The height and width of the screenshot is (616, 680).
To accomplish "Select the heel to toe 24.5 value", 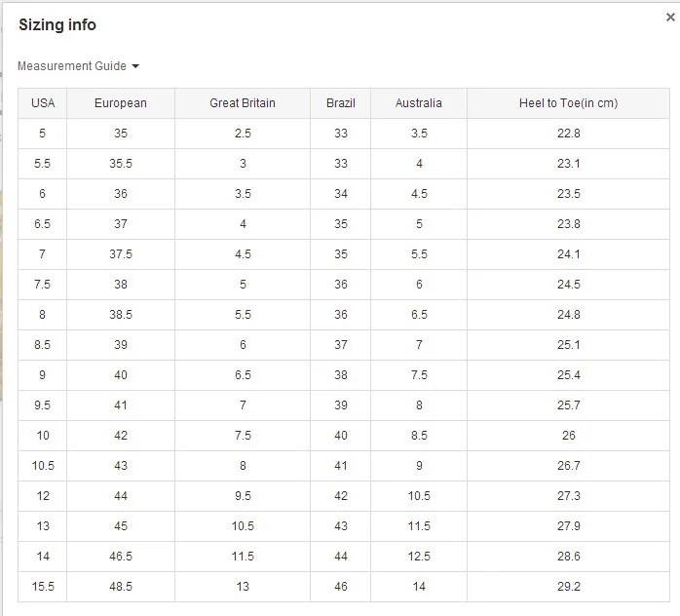I will [569, 285].
